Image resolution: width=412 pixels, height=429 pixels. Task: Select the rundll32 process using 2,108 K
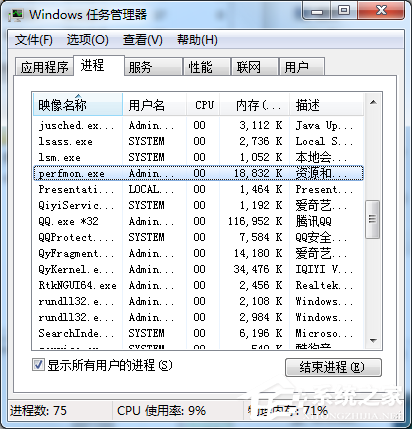coord(198,301)
